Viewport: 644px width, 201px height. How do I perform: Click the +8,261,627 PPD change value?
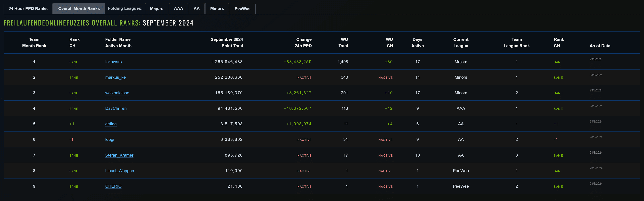pyautogui.click(x=299, y=93)
